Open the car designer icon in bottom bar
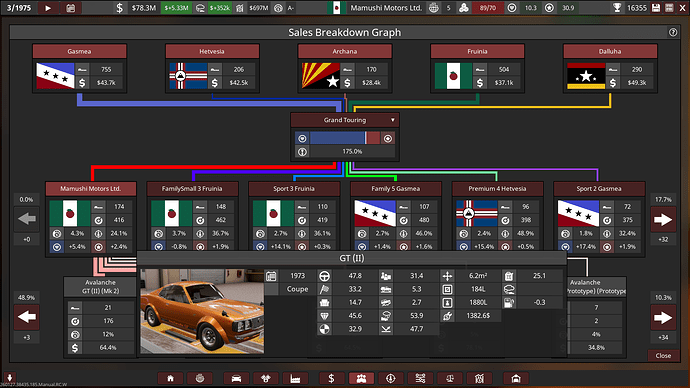This screenshot has width=690, height=388. point(236,378)
